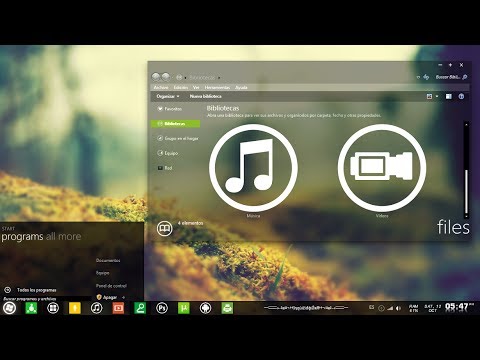Select Favoritos in the navigation pane

(169, 109)
